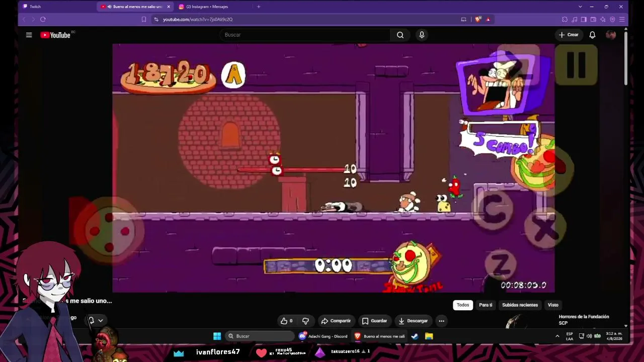Go to the YouTube home logo
Screen dimensions: 644x362
point(55,35)
